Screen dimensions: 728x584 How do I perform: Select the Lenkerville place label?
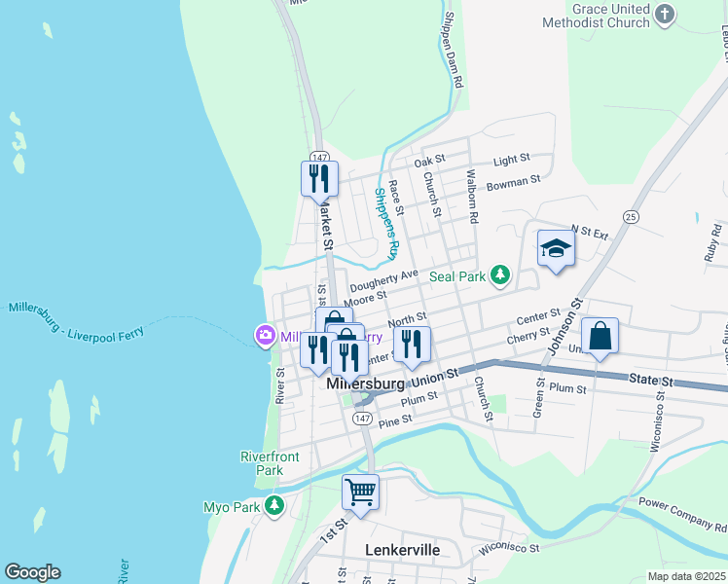click(402, 550)
